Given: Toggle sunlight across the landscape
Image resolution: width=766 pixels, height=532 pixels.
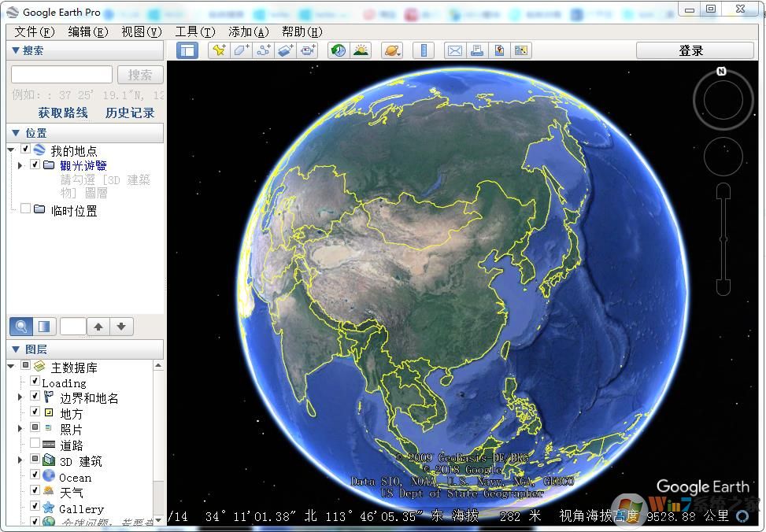Looking at the screenshot, I should coord(361,50).
